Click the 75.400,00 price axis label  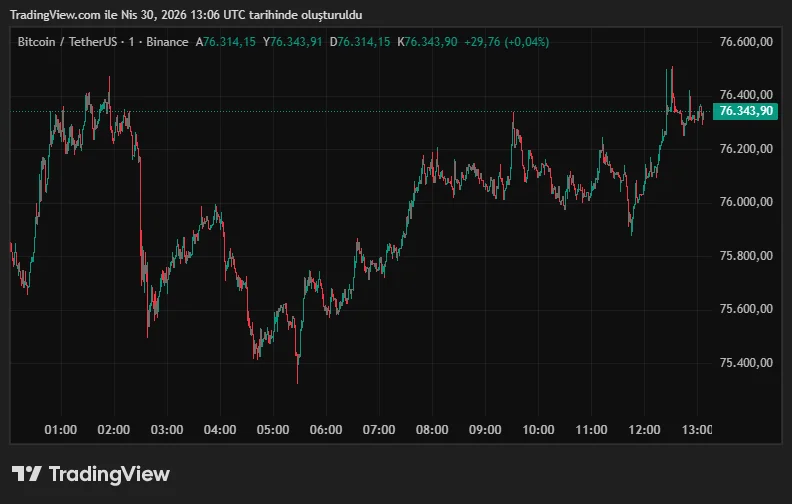pyautogui.click(x=746, y=363)
